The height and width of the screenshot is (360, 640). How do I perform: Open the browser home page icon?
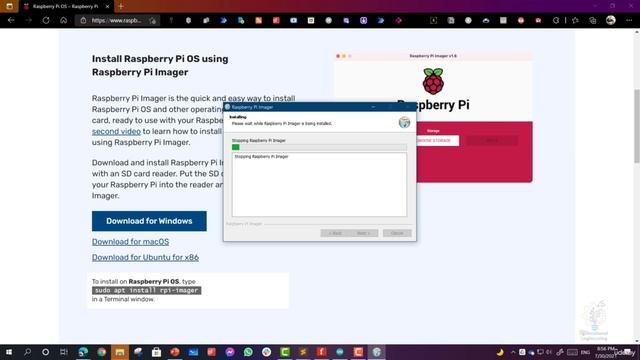(x=63, y=20)
